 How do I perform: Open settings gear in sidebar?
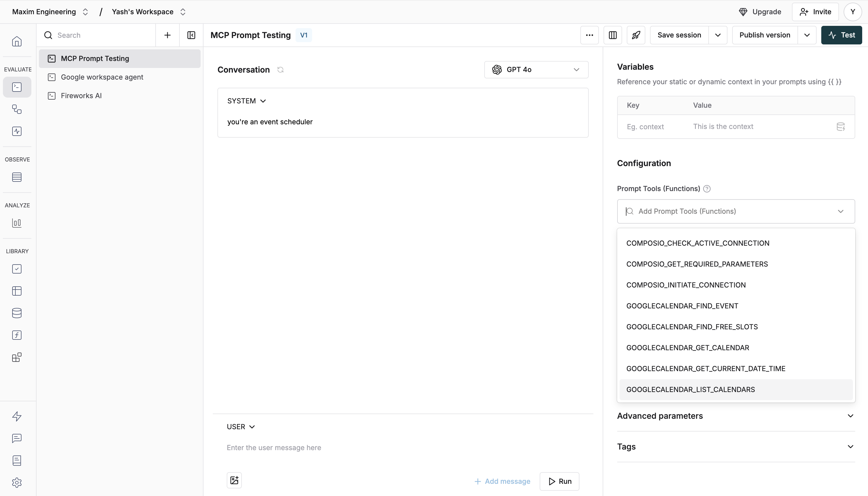17,482
